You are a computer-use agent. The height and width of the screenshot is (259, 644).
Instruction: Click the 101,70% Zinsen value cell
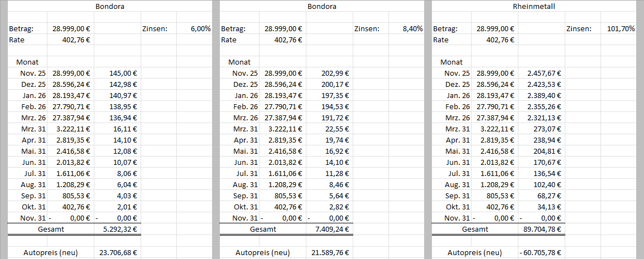point(620,28)
